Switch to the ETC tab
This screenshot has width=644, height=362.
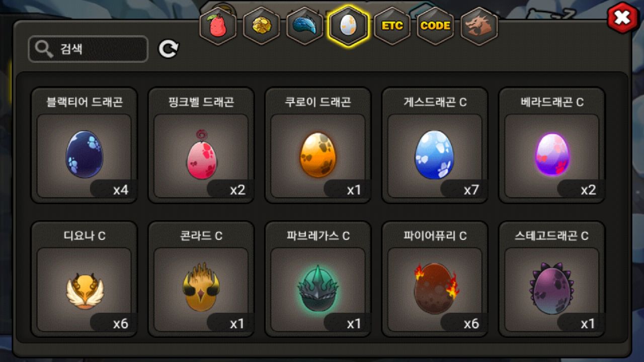[392, 26]
